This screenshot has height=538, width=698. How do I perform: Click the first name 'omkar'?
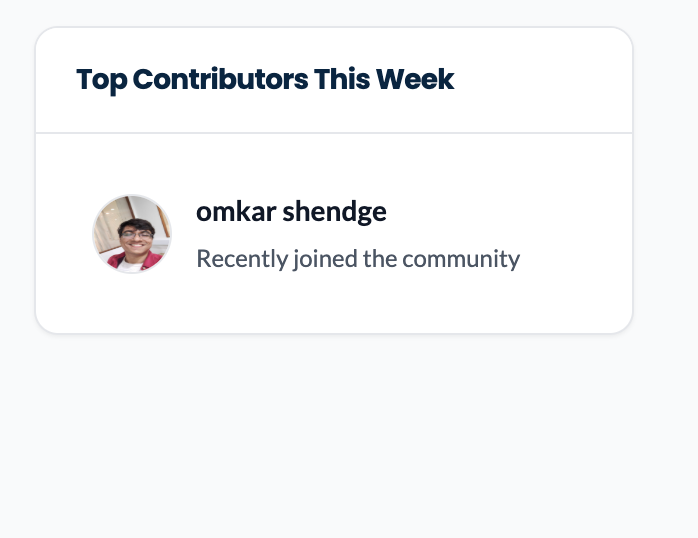236,211
